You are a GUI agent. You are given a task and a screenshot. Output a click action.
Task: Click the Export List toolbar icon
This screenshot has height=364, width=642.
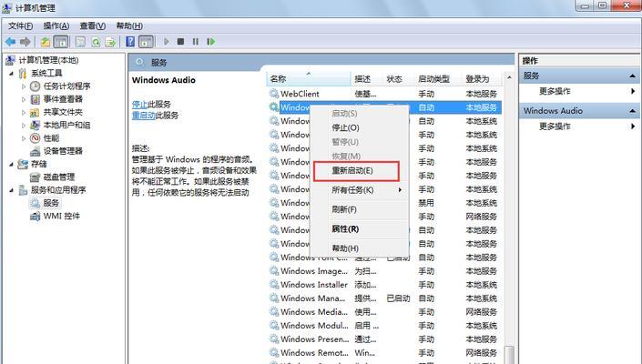point(110,41)
